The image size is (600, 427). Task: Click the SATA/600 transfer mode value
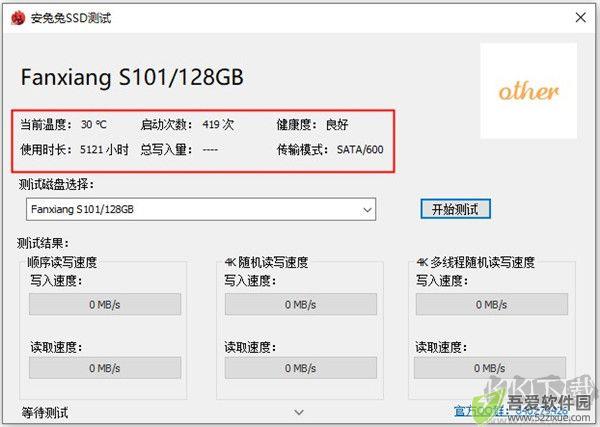click(x=360, y=149)
